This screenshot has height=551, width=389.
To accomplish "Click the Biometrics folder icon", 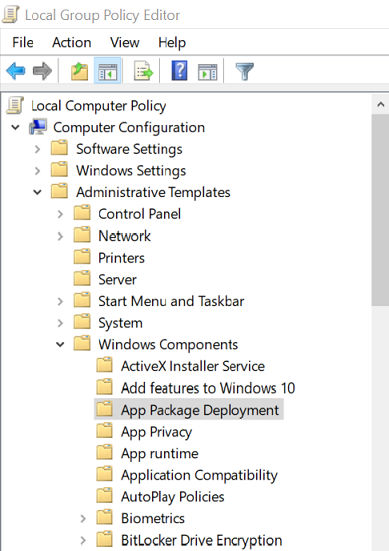I will click(x=105, y=518).
